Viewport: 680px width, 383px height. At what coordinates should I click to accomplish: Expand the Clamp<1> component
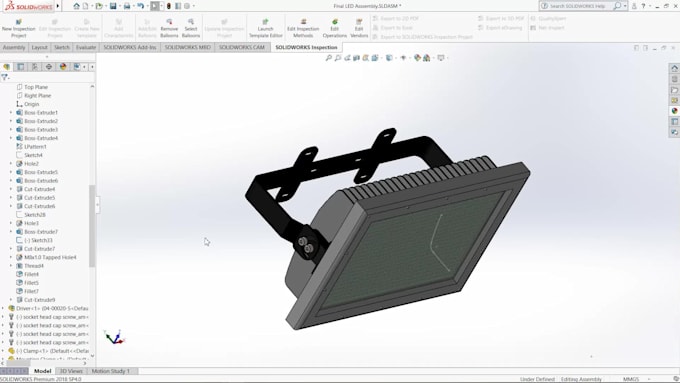(x=3, y=351)
